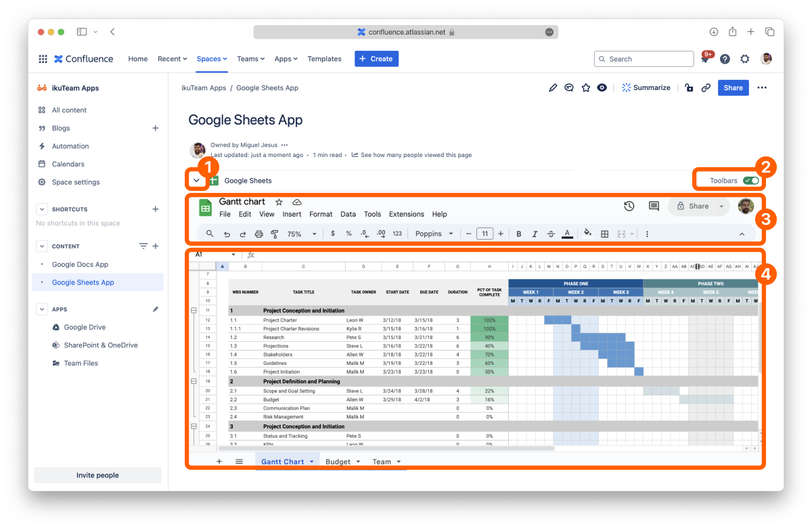
Task: Click blue Create button
Action: click(376, 59)
